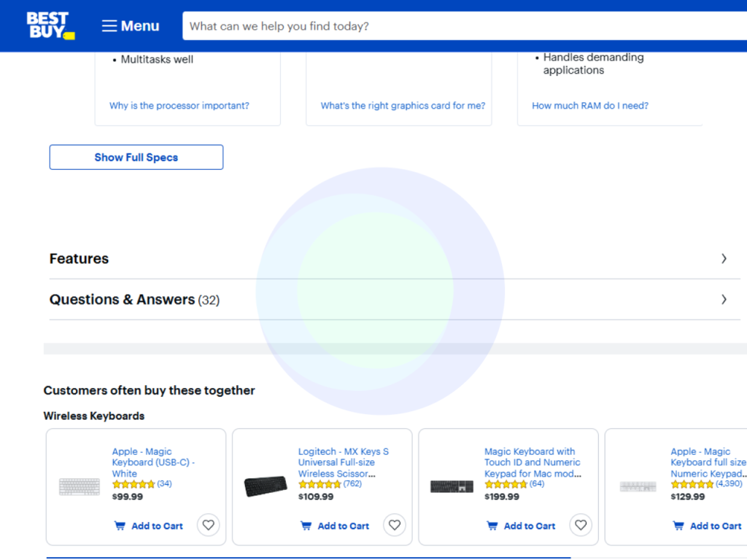Click 'Handles demanding applications' bullet text

(593, 63)
